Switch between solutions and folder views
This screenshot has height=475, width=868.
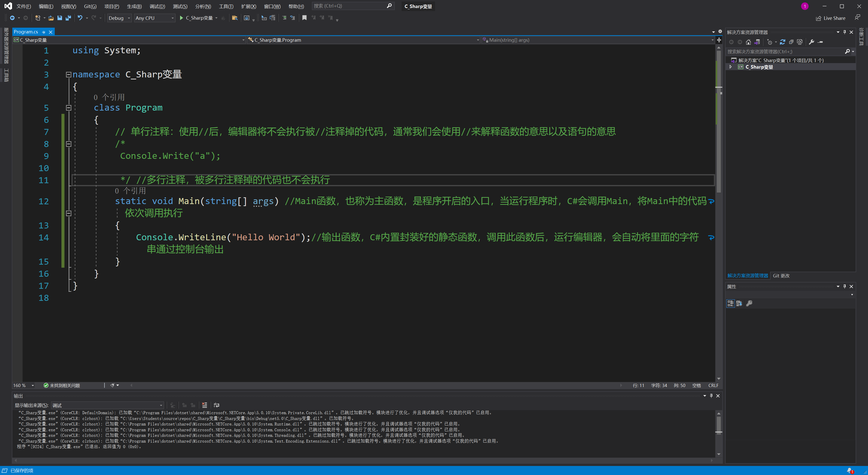[x=757, y=42]
